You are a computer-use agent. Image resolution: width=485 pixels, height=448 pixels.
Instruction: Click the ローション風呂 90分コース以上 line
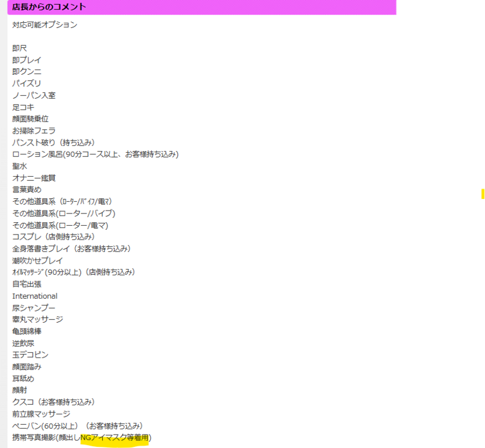coord(95,154)
